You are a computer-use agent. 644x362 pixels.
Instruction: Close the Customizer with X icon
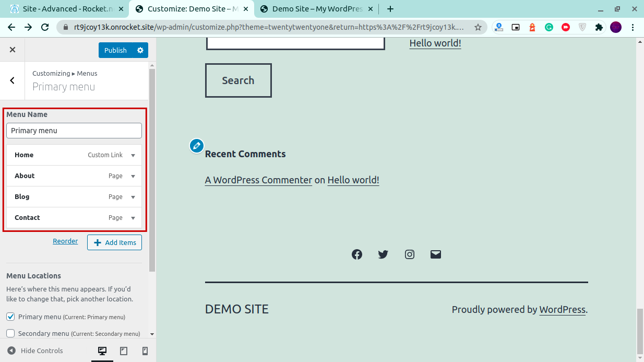coord(13,50)
